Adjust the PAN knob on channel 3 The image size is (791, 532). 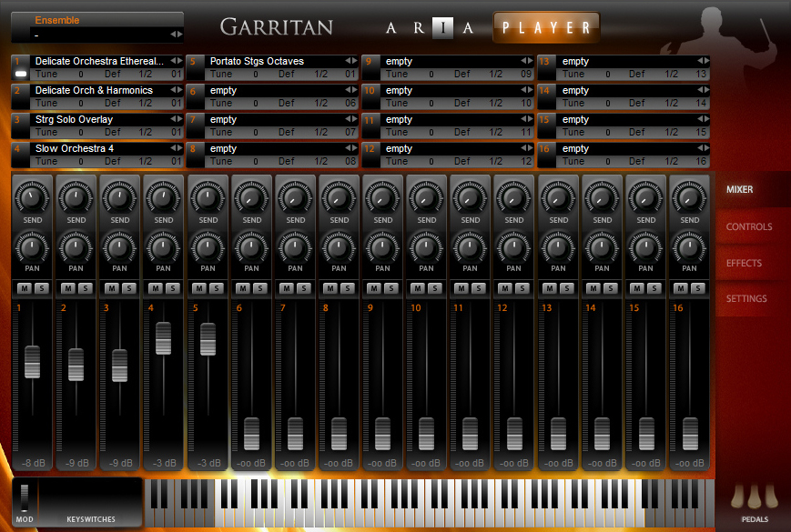click(x=119, y=246)
